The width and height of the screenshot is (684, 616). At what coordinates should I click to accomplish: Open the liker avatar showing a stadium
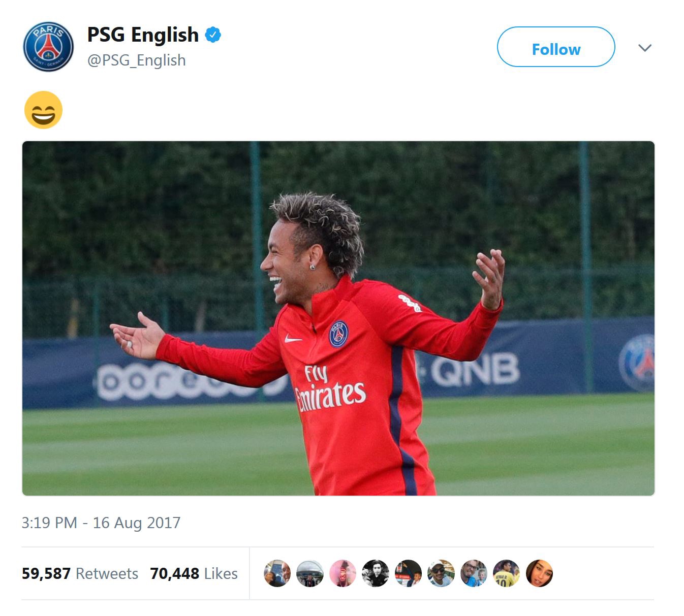[310, 573]
